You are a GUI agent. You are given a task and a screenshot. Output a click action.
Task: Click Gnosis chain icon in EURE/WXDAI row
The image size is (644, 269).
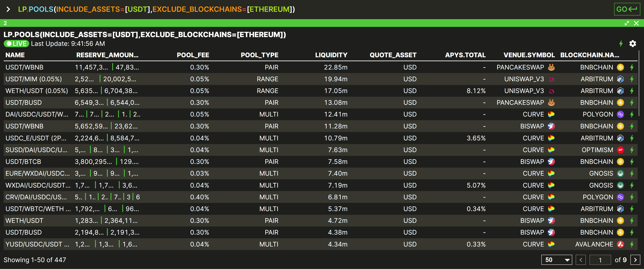pos(620,173)
